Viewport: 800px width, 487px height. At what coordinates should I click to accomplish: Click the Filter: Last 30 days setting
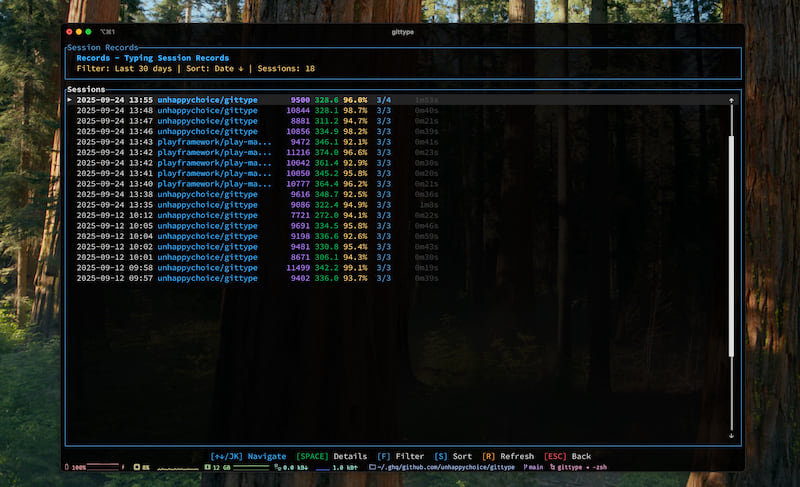tap(125, 69)
